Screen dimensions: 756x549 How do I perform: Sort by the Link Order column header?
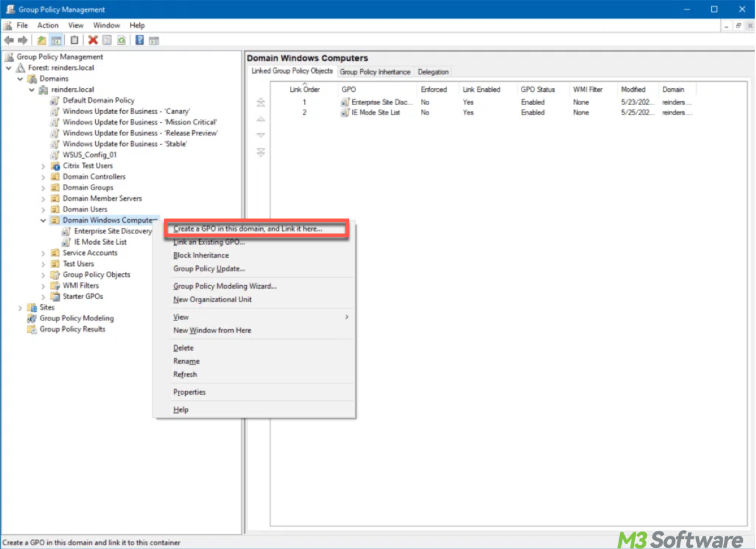(x=305, y=89)
